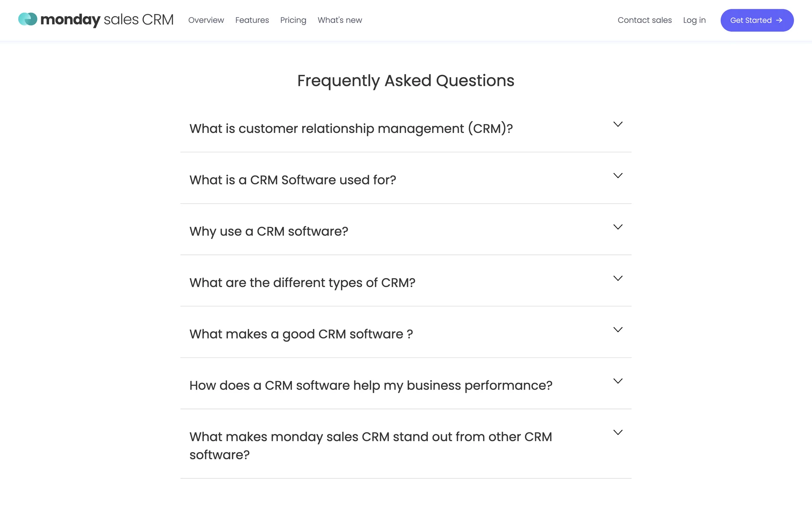Open What's new in navigation
The height and width of the screenshot is (508, 812).
click(x=340, y=20)
